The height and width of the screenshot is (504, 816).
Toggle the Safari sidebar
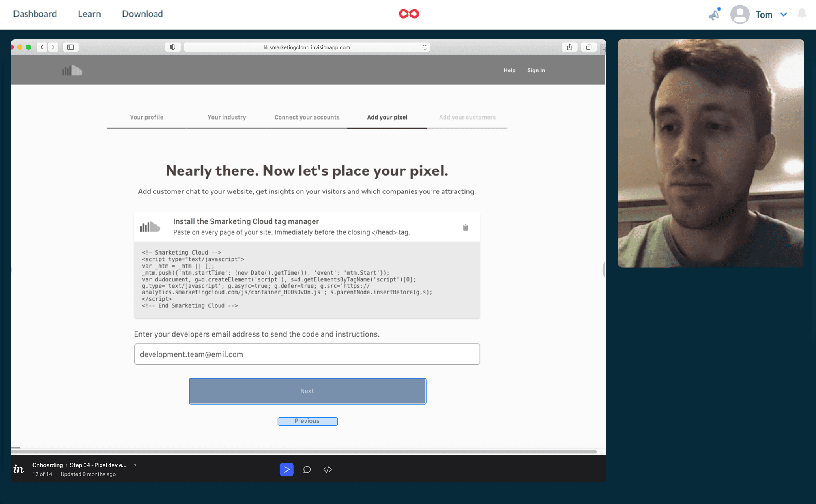[71, 47]
